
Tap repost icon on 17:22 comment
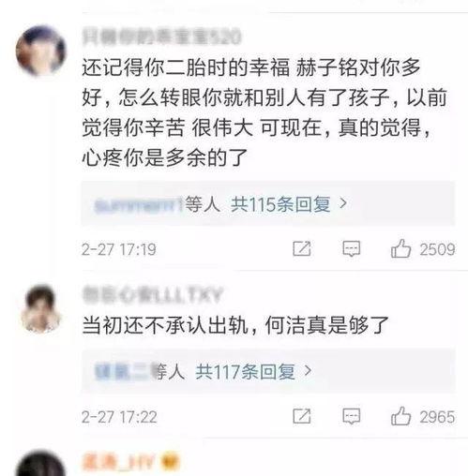tap(302, 416)
